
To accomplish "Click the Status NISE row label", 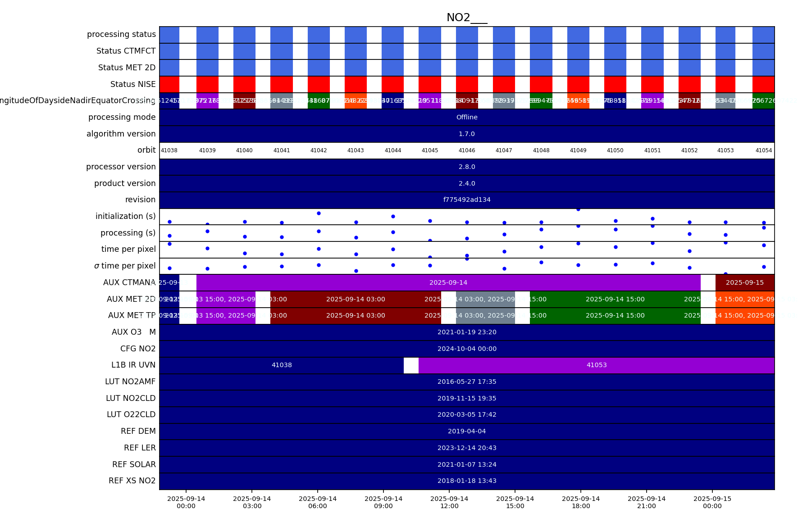I will (133, 84).
